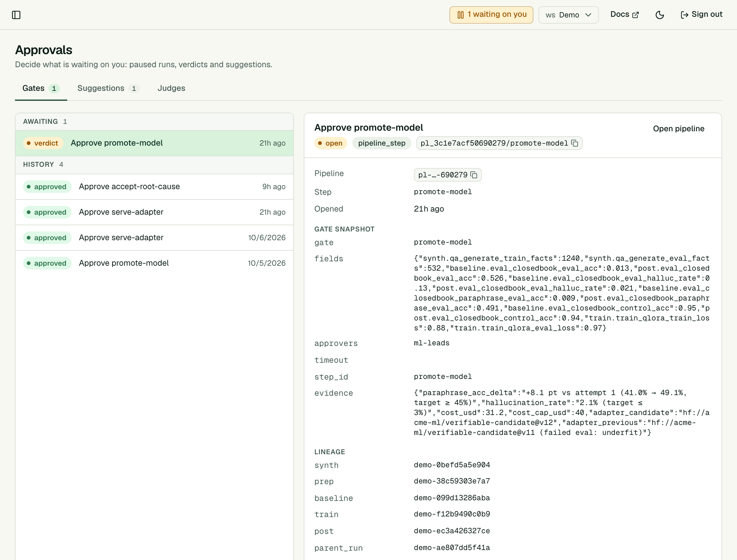Image resolution: width=737 pixels, height=560 pixels.
Task: Click the pipeline_step tag
Action: click(382, 143)
